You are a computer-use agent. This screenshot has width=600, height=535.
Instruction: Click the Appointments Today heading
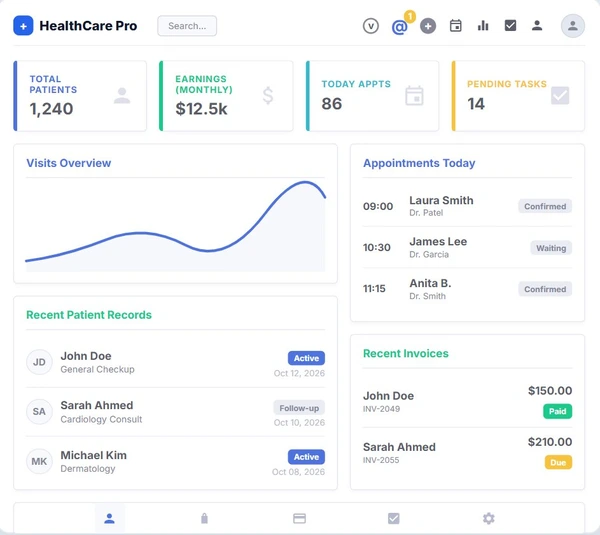[x=419, y=163]
